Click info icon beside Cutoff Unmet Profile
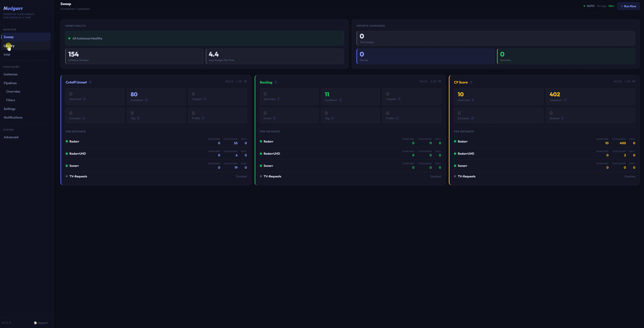 coord(203,118)
